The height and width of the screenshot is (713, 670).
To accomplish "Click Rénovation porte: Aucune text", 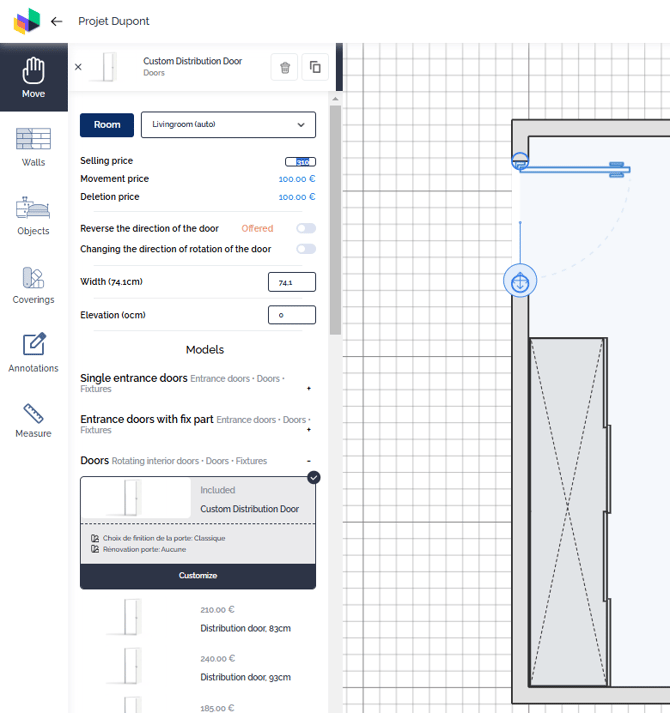I will coord(144,549).
